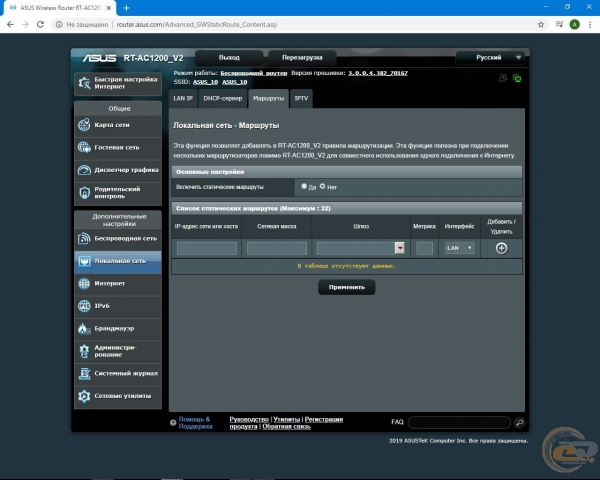
Task: Go back to previous page
Action: point(10,24)
